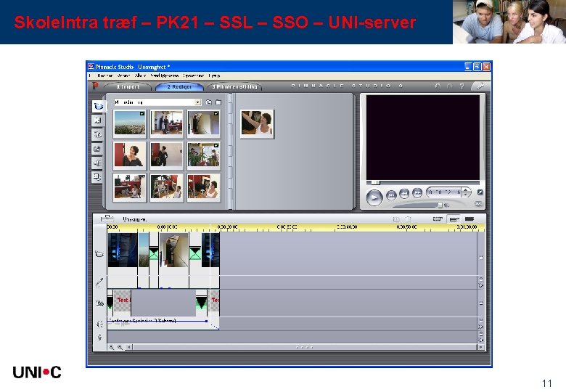Open the video toolbox icon

coord(107,219)
